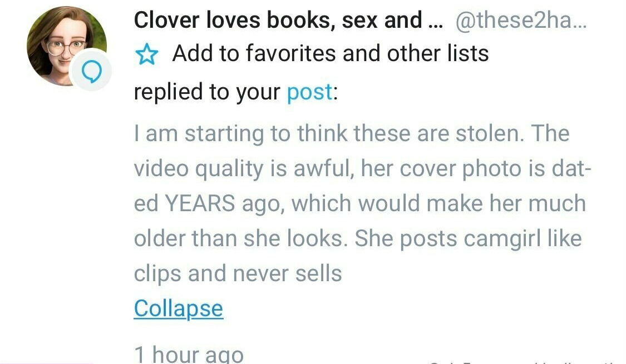Image resolution: width=626 pixels, height=364 pixels.
Task: Open Clover's profile picture
Action: [67, 46]
